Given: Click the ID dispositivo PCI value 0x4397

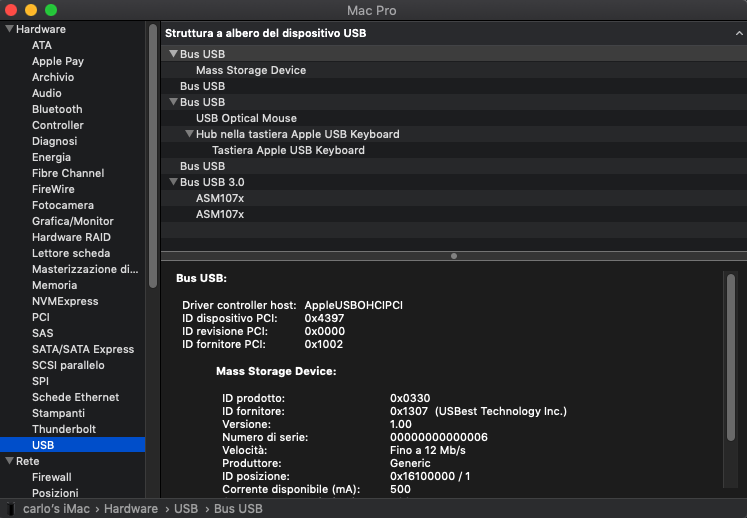Looking at the screenshot, I should pyautogui.click(x=324, y=318).
